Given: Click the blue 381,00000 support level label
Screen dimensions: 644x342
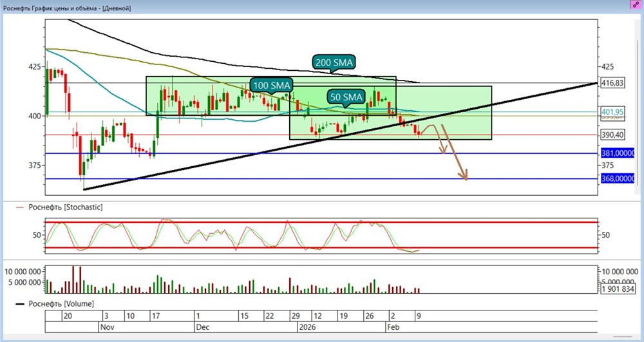Looking at the screenshot, I should tap(618, 153).
